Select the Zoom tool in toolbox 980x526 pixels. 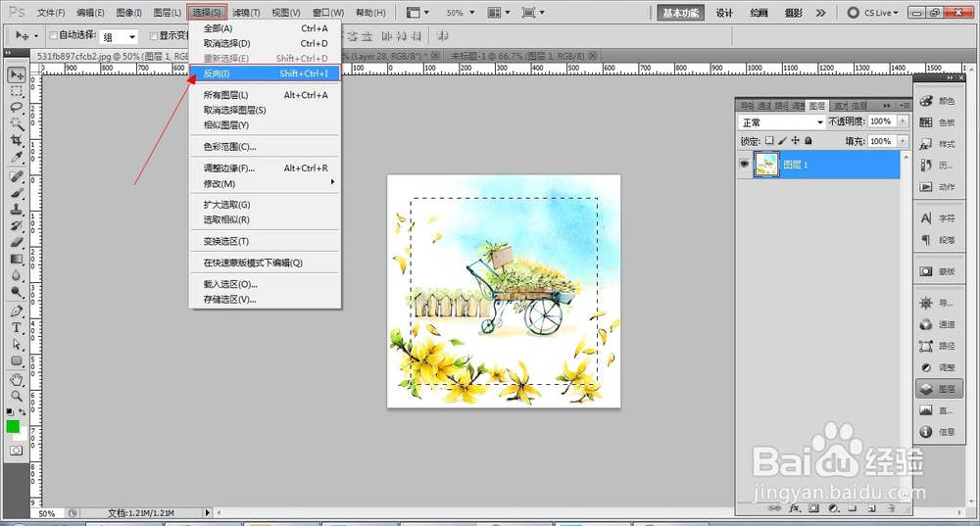point(17,396)
